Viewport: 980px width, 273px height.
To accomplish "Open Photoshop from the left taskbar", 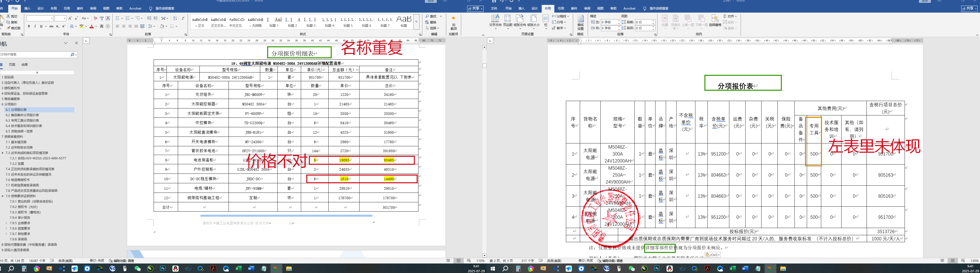I will pyautogui.click(x=163, y=268).
